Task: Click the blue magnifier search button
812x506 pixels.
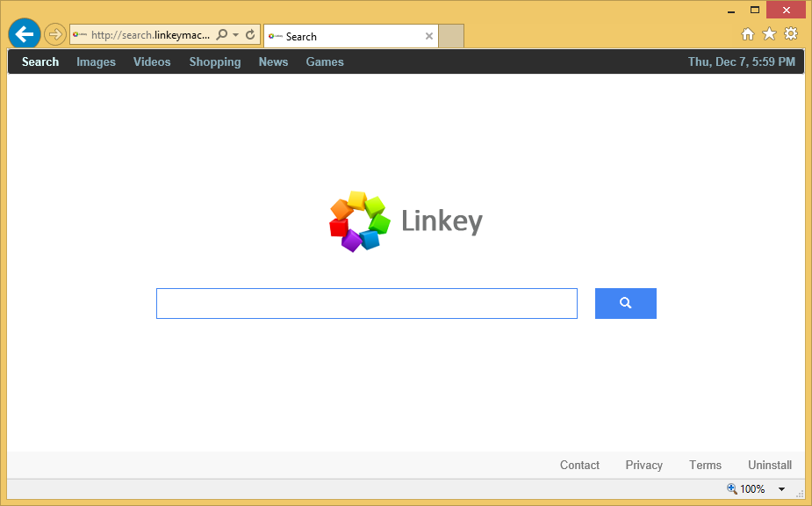Action: tap(625, 303)
